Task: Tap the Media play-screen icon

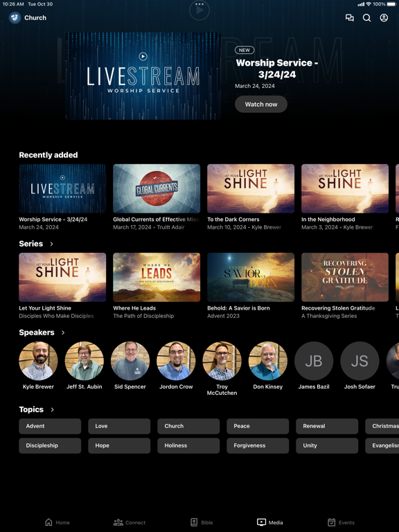Action: (261, 522)
